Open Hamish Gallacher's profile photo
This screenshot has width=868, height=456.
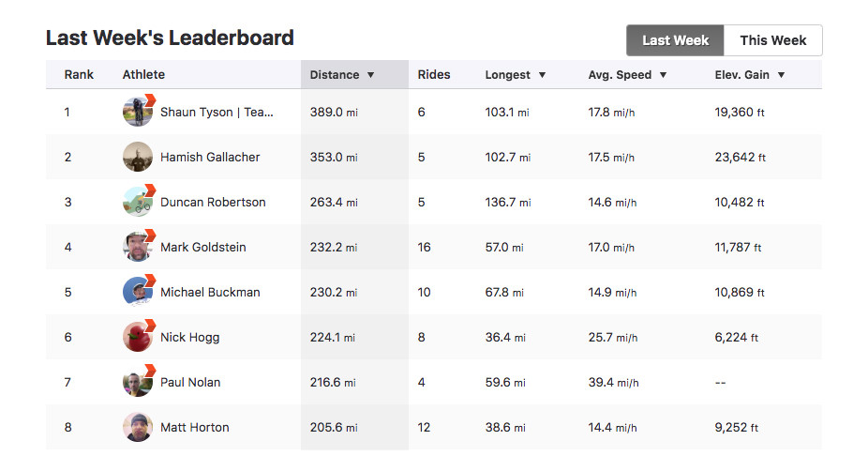click(137, 157)
